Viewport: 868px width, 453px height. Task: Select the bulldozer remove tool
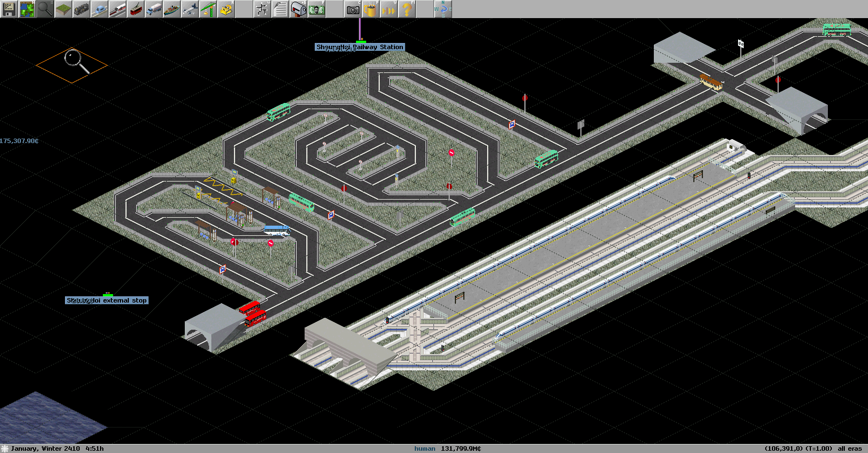[226, 9]
